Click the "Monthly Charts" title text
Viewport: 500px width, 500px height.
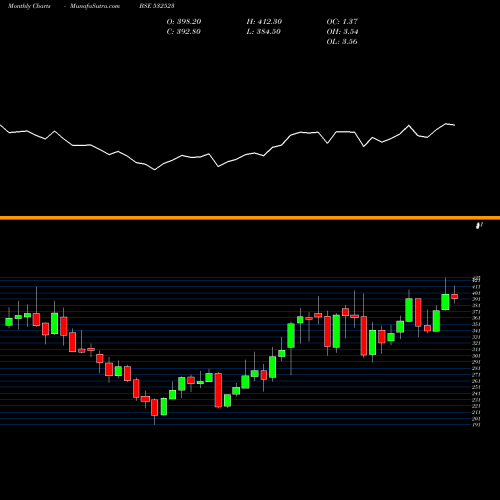[29, 6]
